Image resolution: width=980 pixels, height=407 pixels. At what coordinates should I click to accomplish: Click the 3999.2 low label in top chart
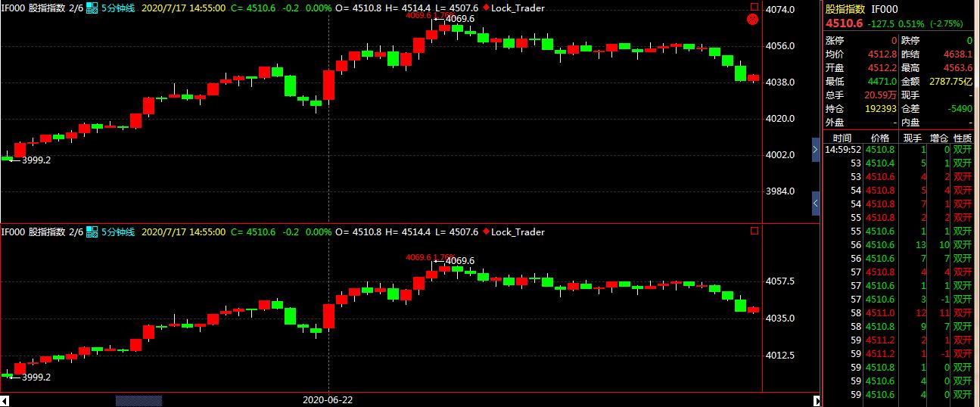click(36, 160)
